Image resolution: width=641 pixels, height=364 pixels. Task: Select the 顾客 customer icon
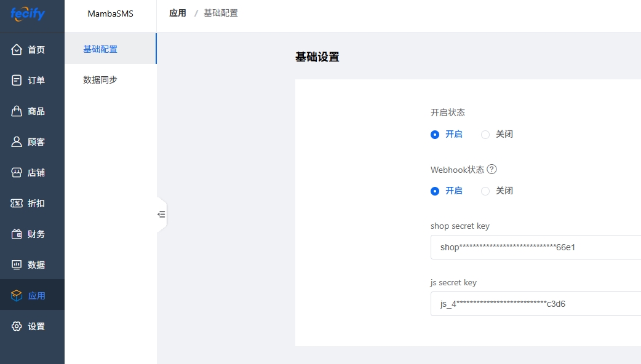tap(17, 142)
